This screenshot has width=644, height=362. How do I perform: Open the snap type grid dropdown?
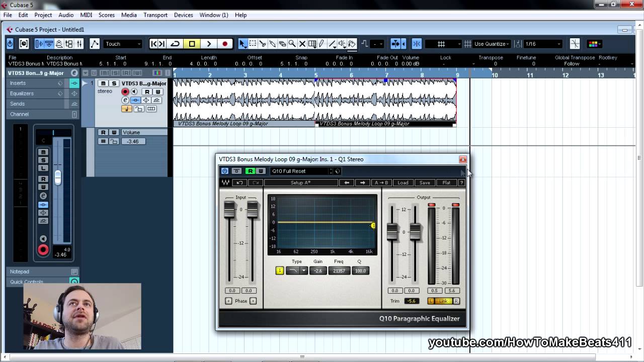[x=444, y=44]
